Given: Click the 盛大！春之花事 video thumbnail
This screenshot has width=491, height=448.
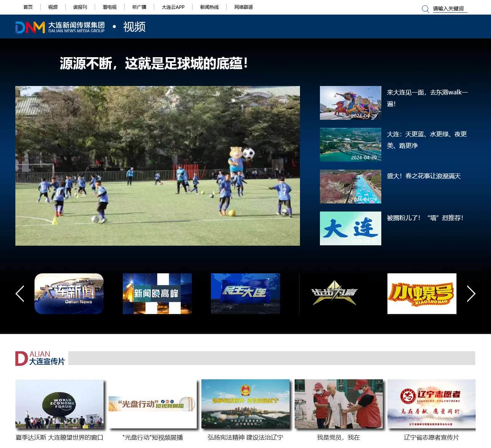Looking at the screenshot, I should click(350, 186).
